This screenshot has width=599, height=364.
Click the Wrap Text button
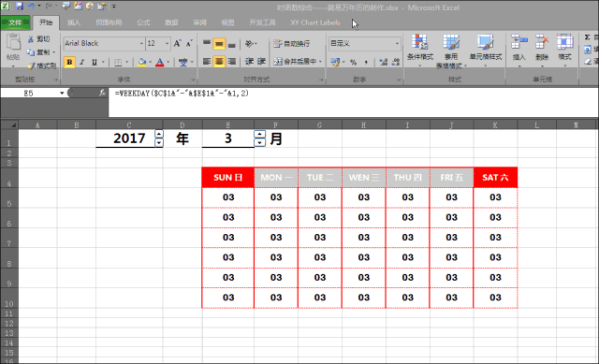[292, 44]
